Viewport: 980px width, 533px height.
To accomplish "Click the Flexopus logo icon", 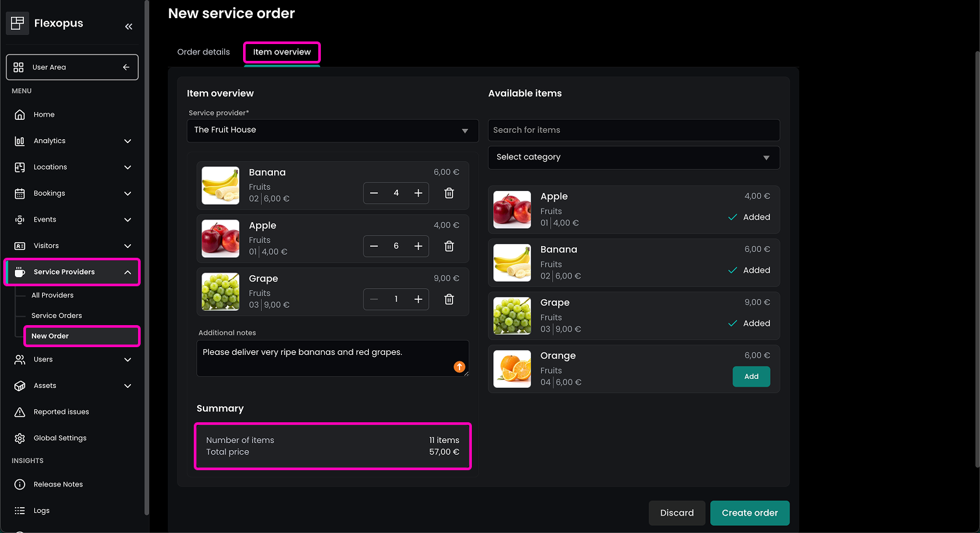I will [x=17, y=23].
